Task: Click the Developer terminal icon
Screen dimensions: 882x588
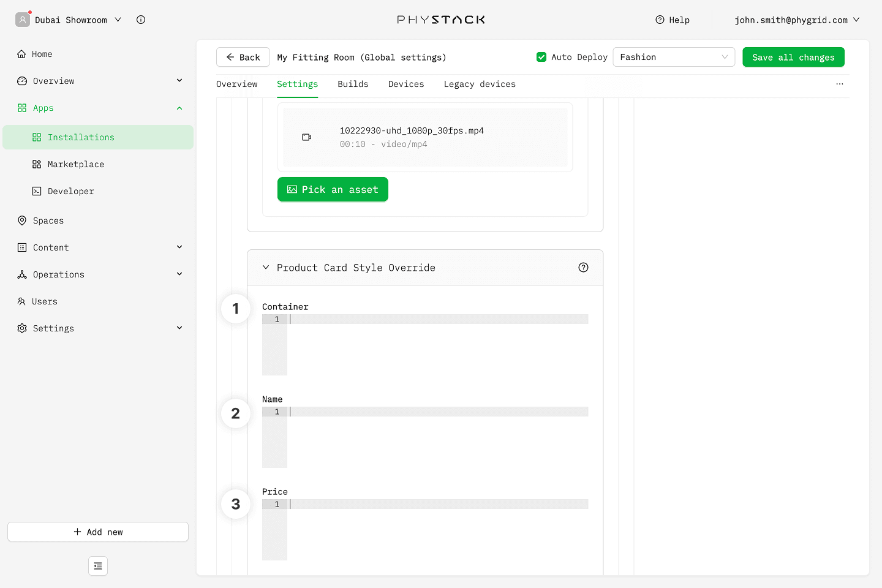Action: pyautogui.click(x=37, y=191)
